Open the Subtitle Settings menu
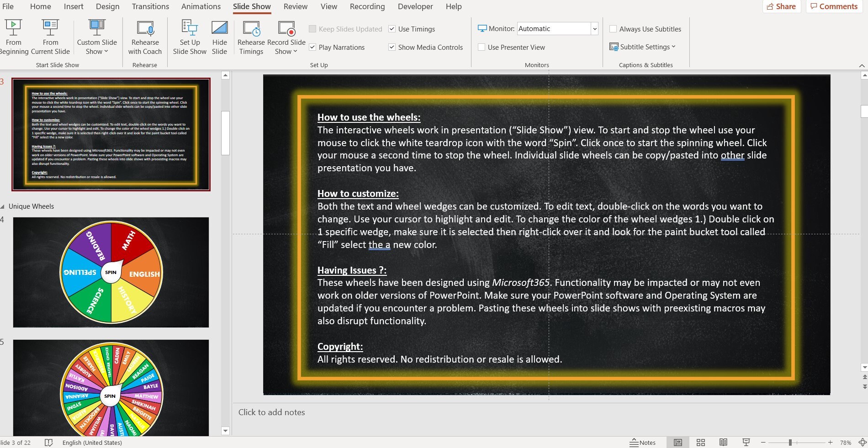 click(x=643, y=47)
